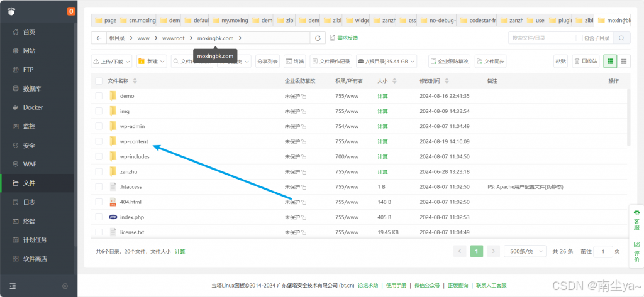The height and width of the screenshot is (297, 644).
Task: Click the search magnifier icon
Action: [621, 38]
